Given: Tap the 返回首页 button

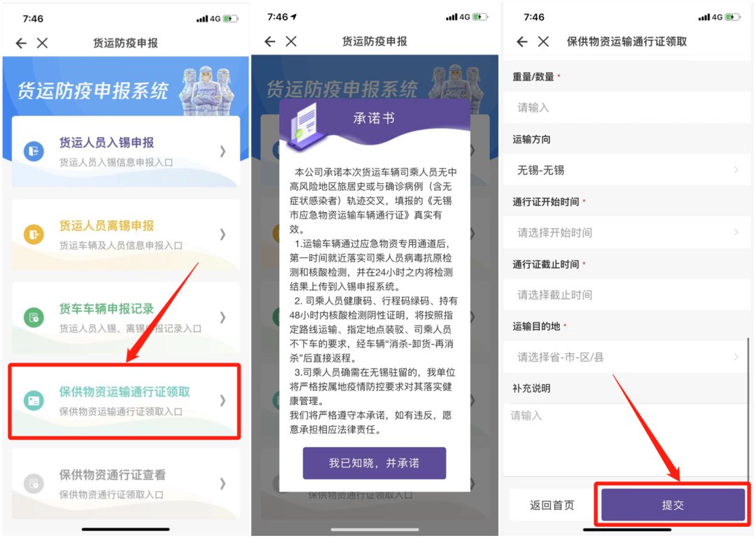Looking at the screenshot, I should point(552,504).
